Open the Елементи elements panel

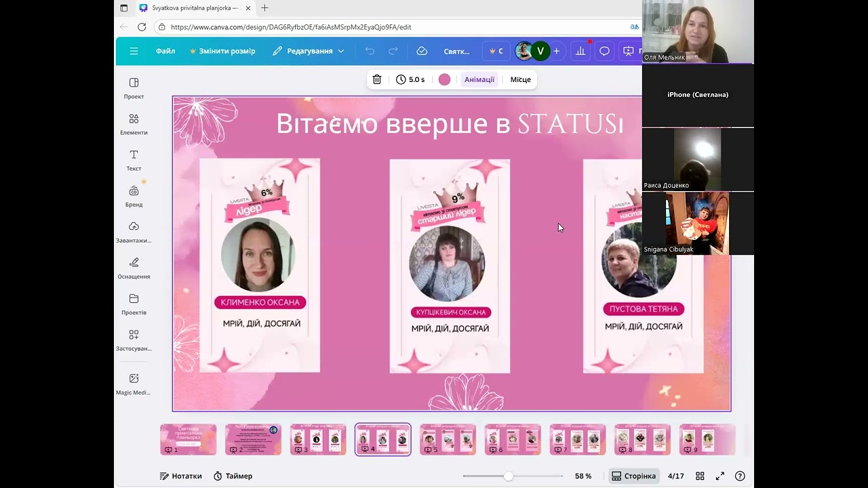(134, 124)
